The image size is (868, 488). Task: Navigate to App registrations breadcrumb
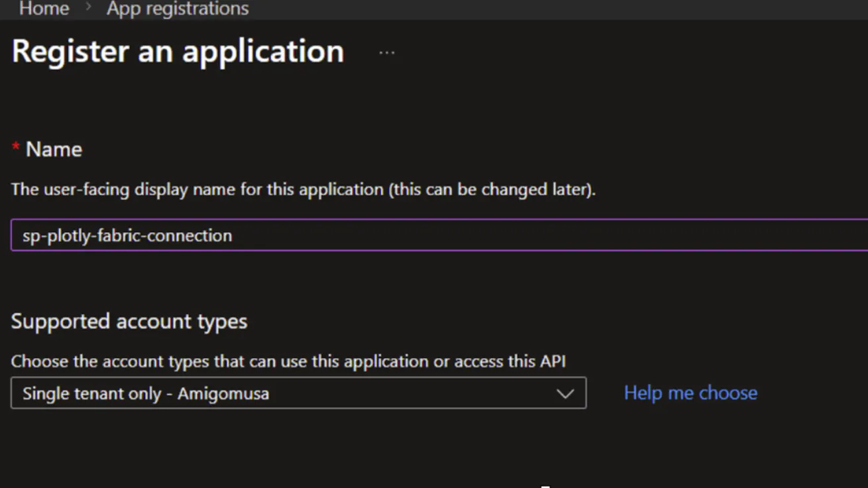177,9
